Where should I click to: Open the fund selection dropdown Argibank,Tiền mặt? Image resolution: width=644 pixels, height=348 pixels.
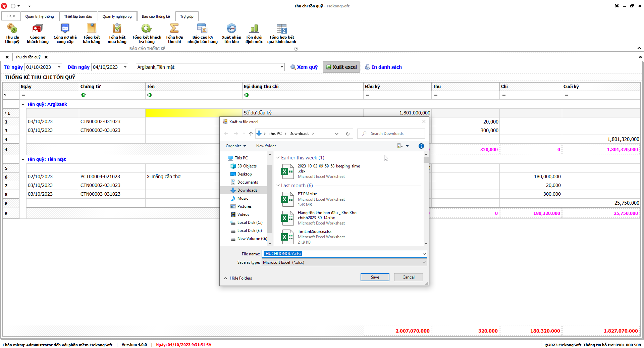point(281,67)
